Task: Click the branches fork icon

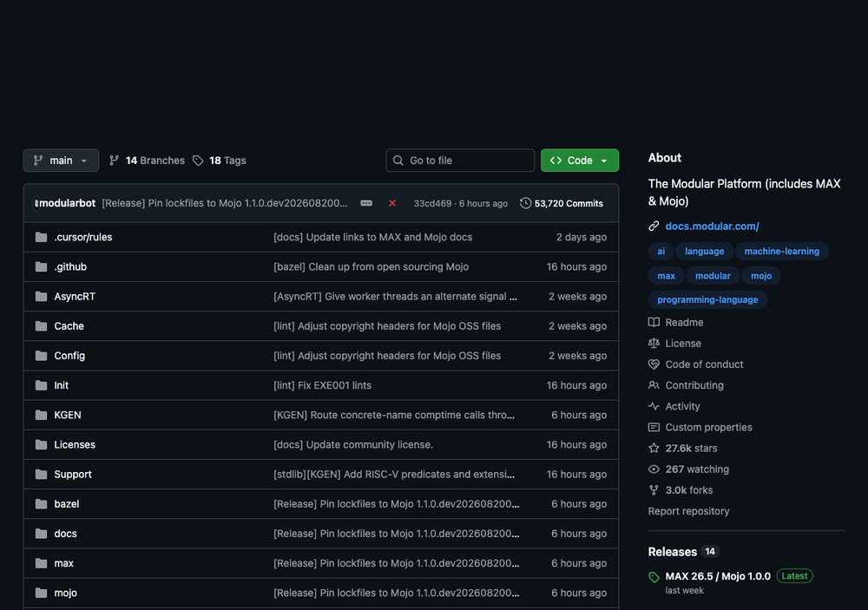Action: point(114,161)
